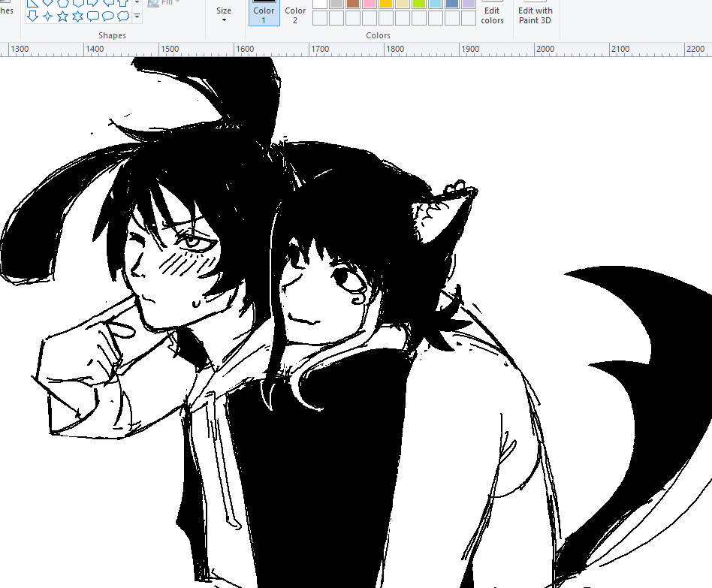The height and width of the screenshot is (588, 712).
Task: Pick the lavender color swatch
Action: coord(468,3)
